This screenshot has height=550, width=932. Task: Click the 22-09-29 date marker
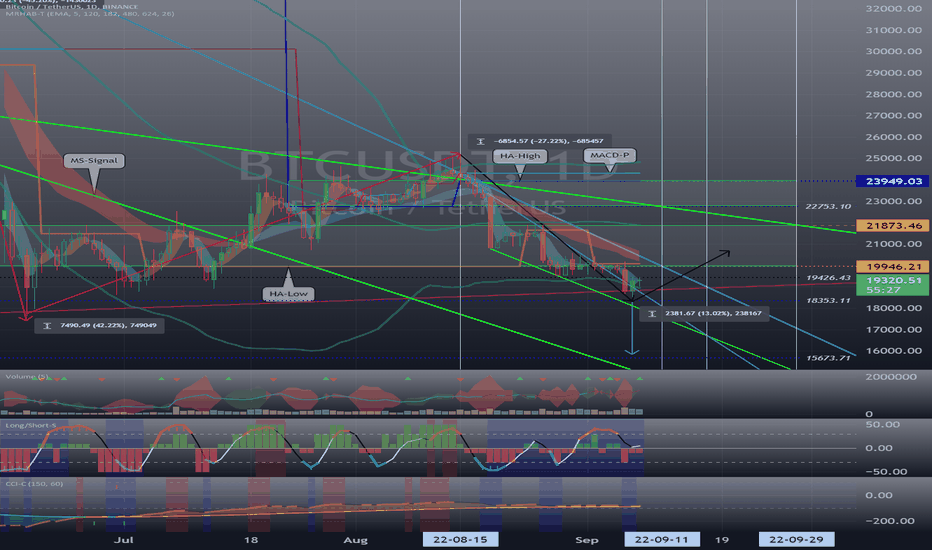[796, 539]
